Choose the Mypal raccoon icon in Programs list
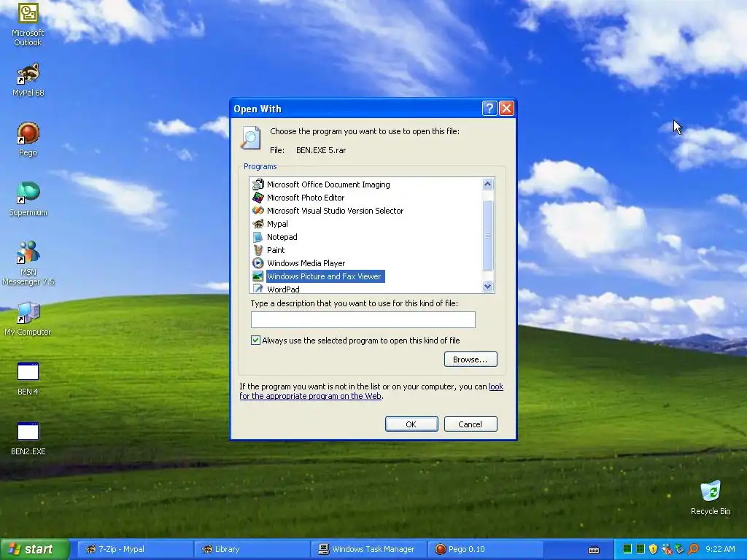The image size is (747, 560). click(258, 224)
